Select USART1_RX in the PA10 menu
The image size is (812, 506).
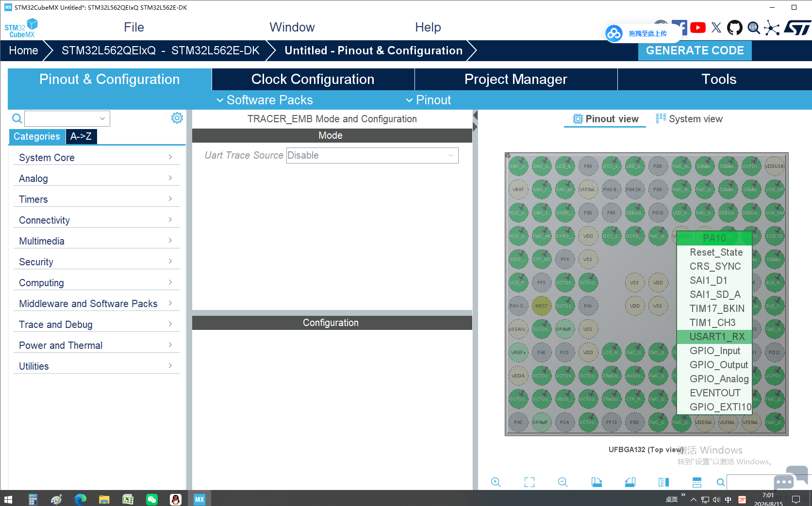click(x=714, y=336)
